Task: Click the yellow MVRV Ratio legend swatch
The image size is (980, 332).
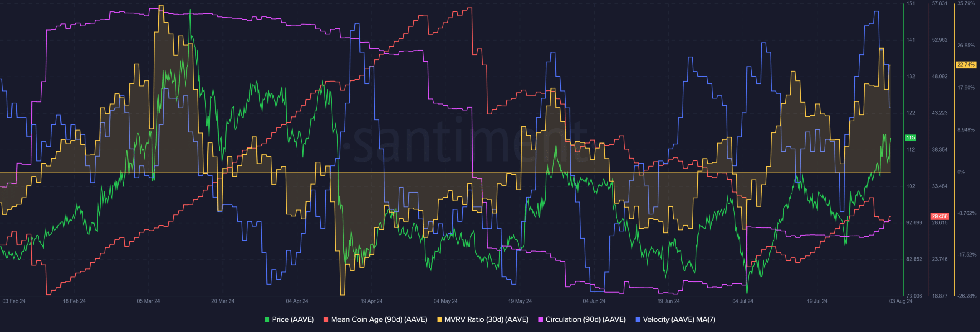Action: point(439,319)
